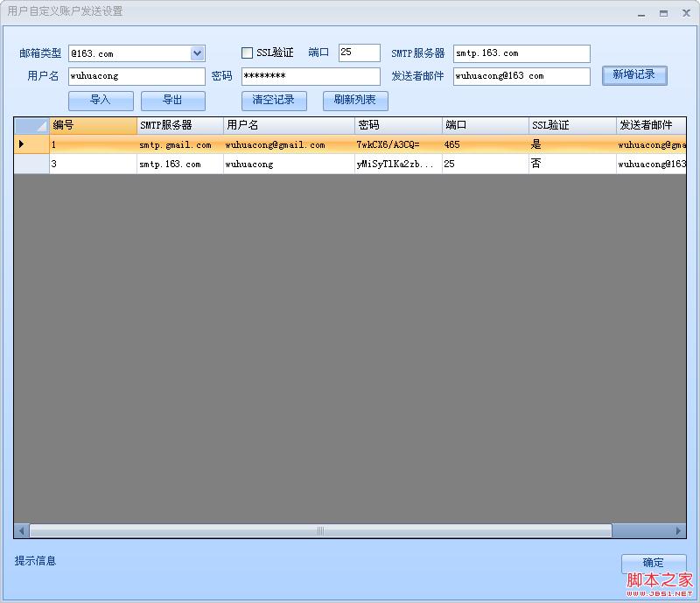Select the smtp.gmail.com row indicator arrow
The image size is (700, 603).
click(22, 144)
